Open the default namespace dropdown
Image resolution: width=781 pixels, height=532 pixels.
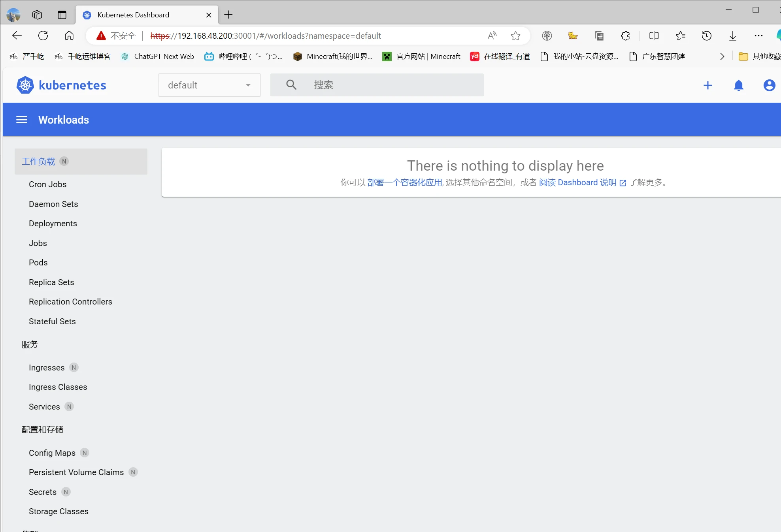point(209,85)
